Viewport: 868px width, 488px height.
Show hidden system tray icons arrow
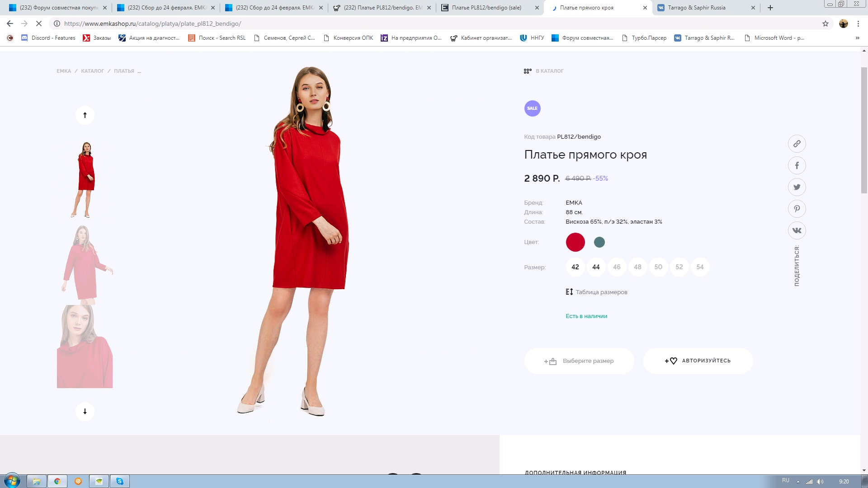(798, 482)
